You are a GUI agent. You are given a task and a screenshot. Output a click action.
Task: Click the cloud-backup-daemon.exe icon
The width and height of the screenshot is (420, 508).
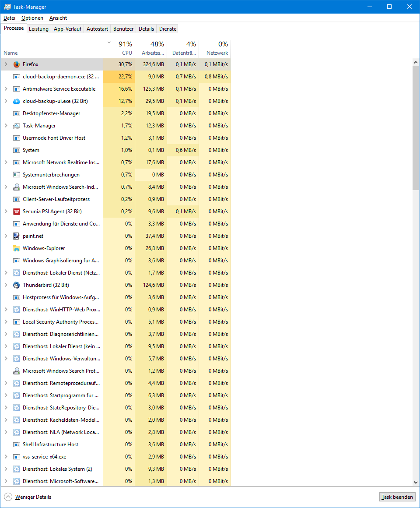pos(17,77)
